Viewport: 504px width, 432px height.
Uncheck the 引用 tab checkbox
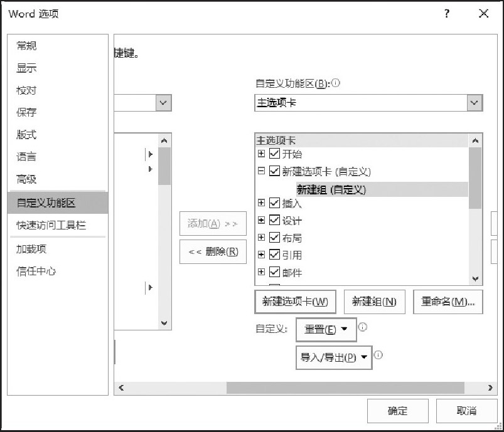pyautogui.click(x=274, y=255)
